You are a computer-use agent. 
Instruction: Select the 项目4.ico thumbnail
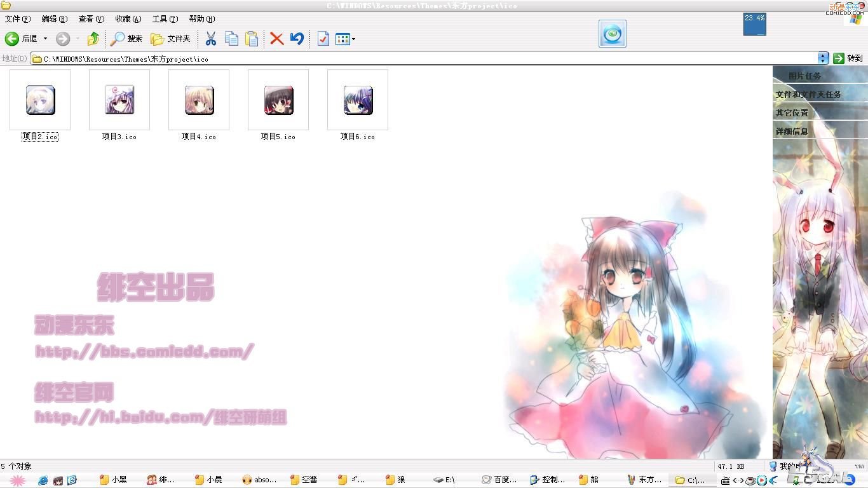[199, 100]
